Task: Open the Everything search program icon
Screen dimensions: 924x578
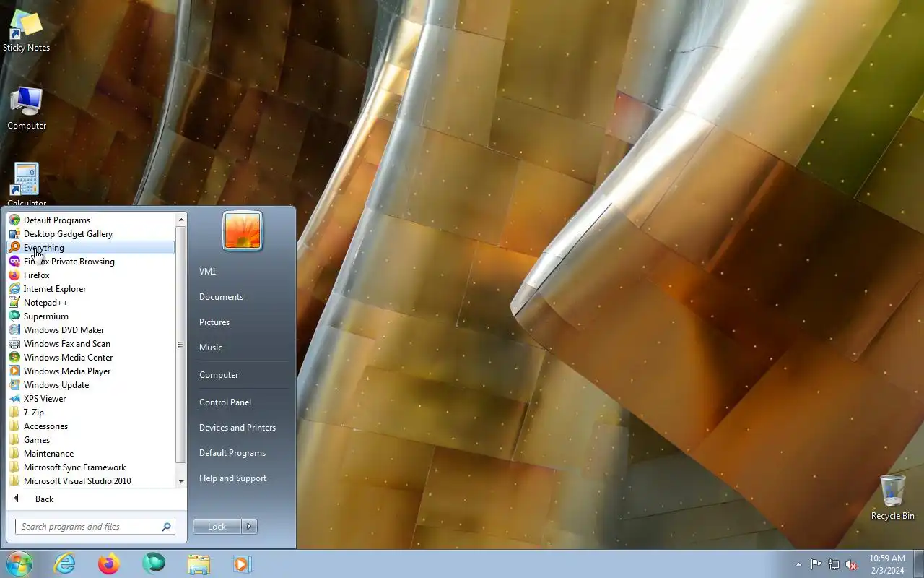Action: coord(14,248)
